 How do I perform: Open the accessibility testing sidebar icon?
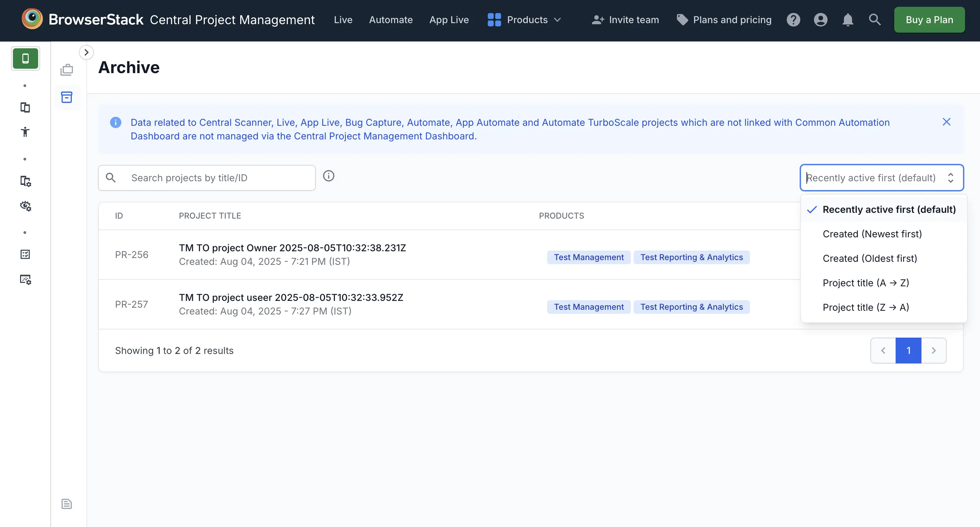25,132
